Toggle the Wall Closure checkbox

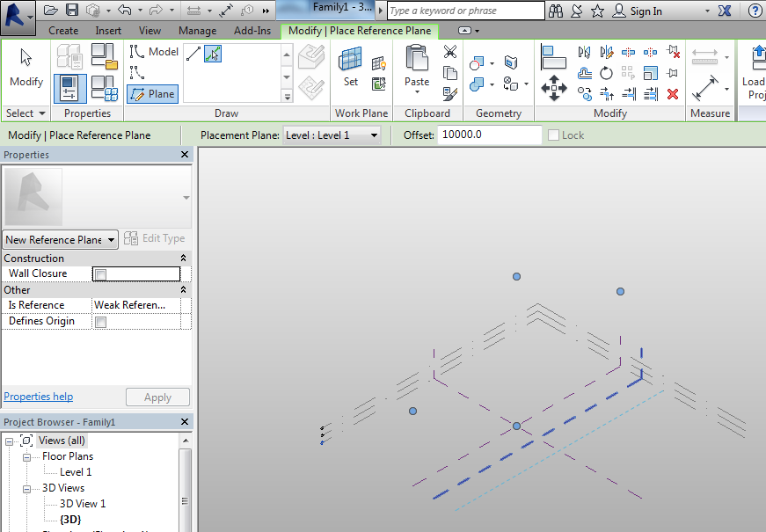100,274
